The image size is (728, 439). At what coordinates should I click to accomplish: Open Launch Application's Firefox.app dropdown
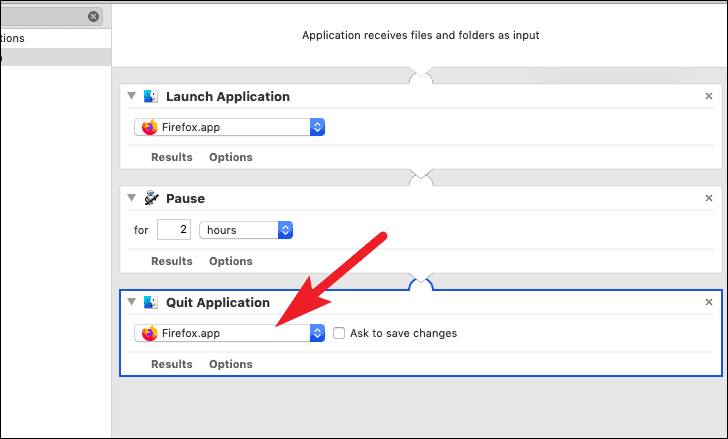[229, 127]
